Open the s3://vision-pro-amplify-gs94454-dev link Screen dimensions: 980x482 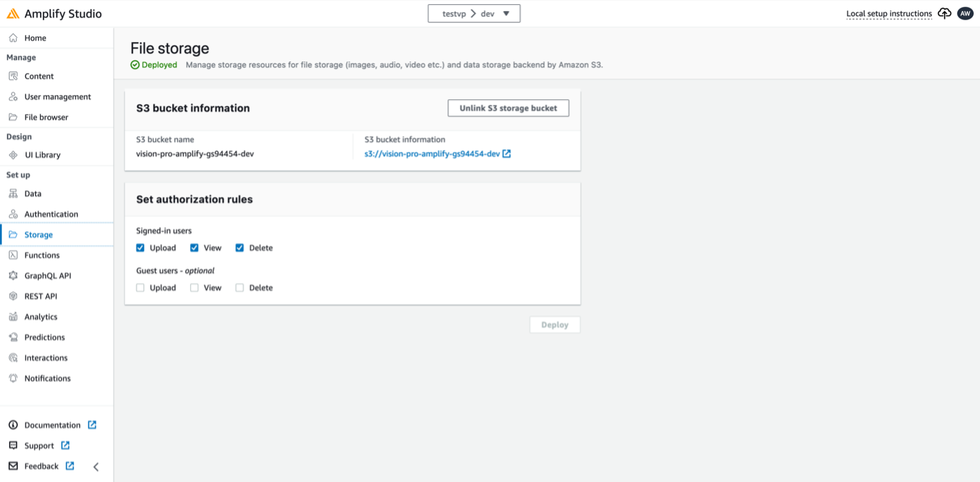click(x=432, y=154)
